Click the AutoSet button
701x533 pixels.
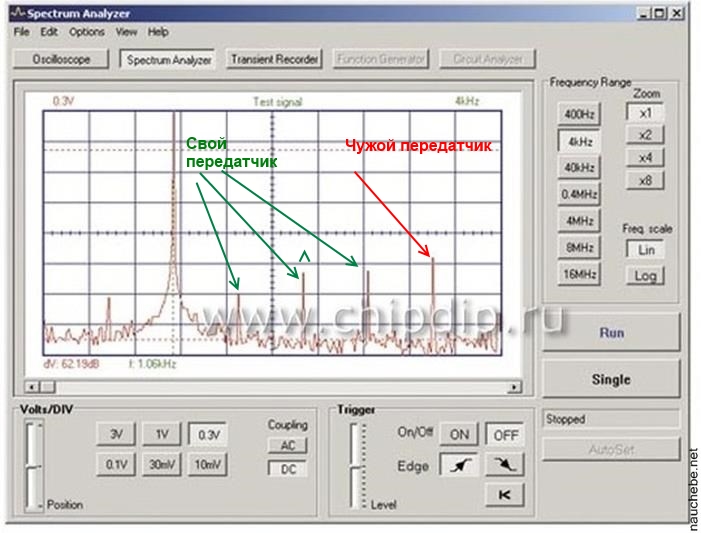[x=611, y=449]
